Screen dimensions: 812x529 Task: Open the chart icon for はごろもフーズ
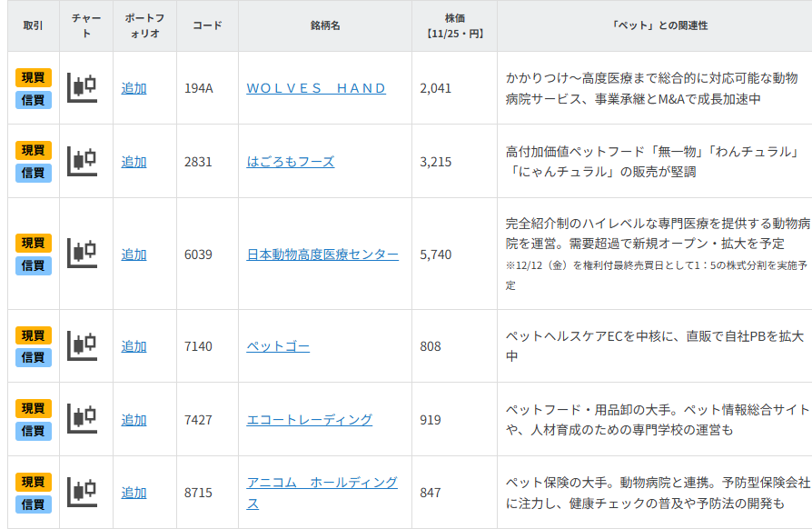coord(82,162)
